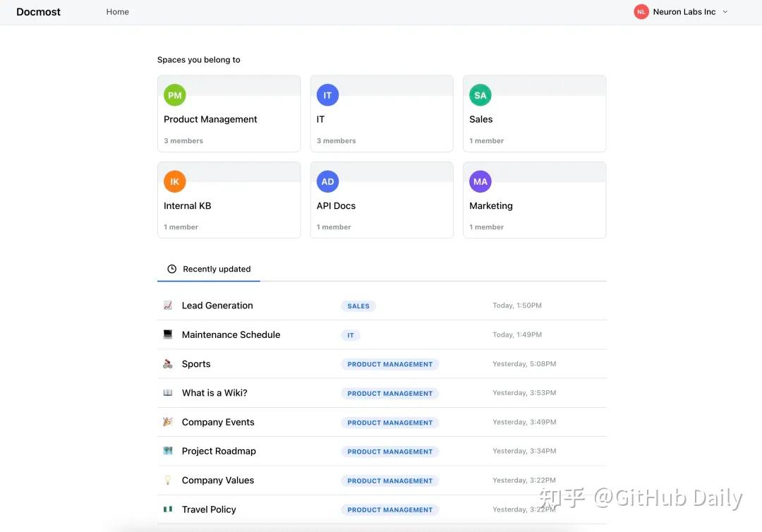Open the Neuron Labs Inc workspace name
This screenshot has width=762, height=532.
[684, 12]
